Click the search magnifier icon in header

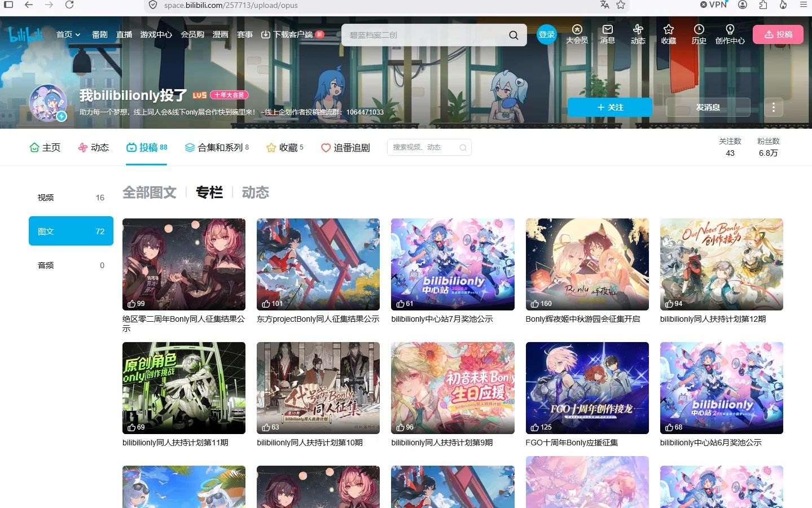coord(513,35)
